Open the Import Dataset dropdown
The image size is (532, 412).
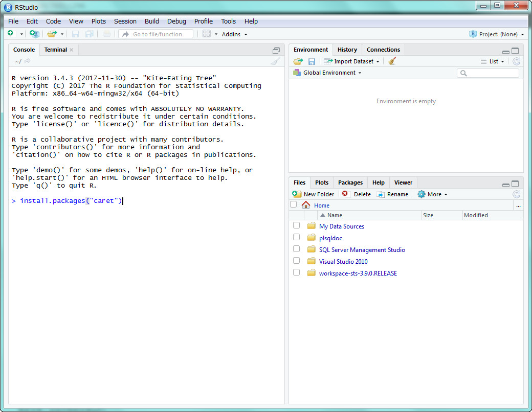[x=351, y=61]
